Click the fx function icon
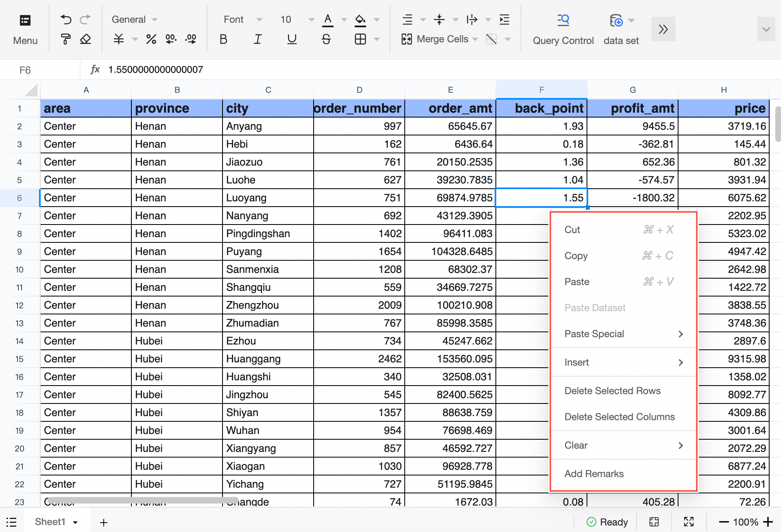Viewport: 781px width, 532px height. (x=95, y=70)
